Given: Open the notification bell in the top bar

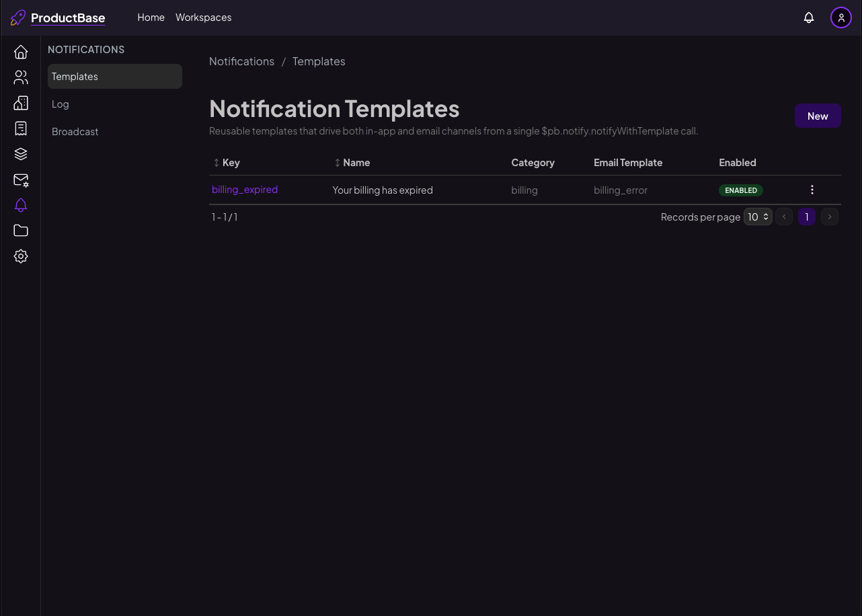Looking at the screenshot, I should click(x=809, y=17).
